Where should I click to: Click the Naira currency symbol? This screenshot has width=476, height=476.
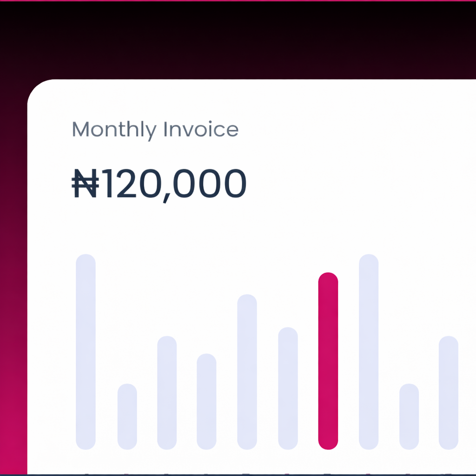tap(85, 184)
